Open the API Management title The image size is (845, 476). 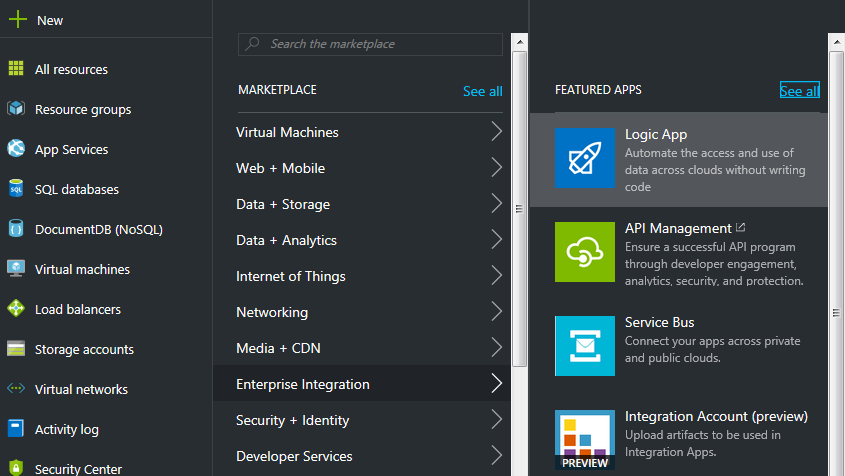click(x=678, y=229)
